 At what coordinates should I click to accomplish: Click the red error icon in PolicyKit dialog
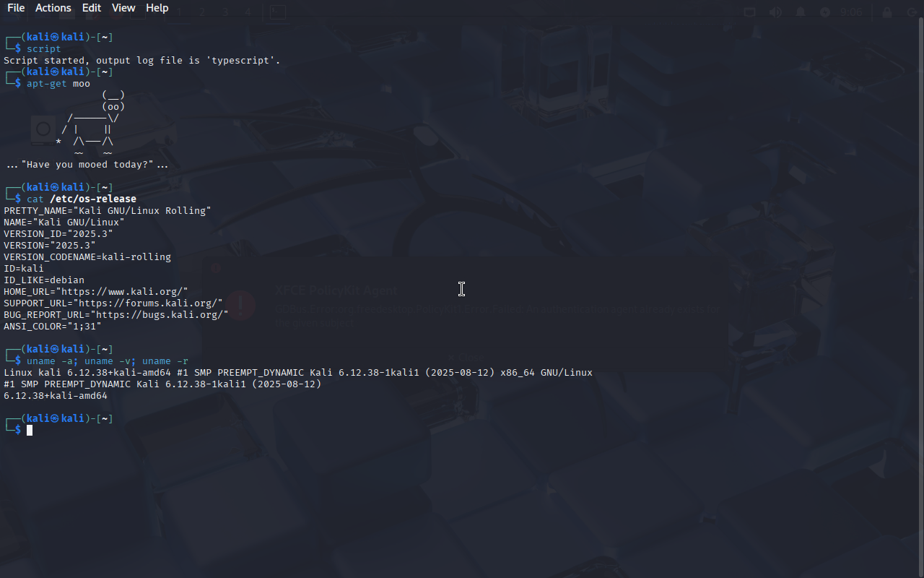point(243,306)
